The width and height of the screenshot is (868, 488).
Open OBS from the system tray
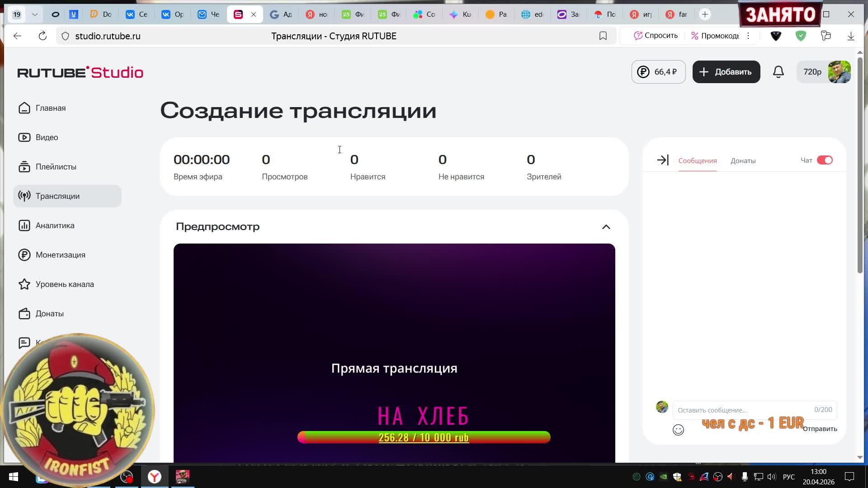tap(717, 477)
